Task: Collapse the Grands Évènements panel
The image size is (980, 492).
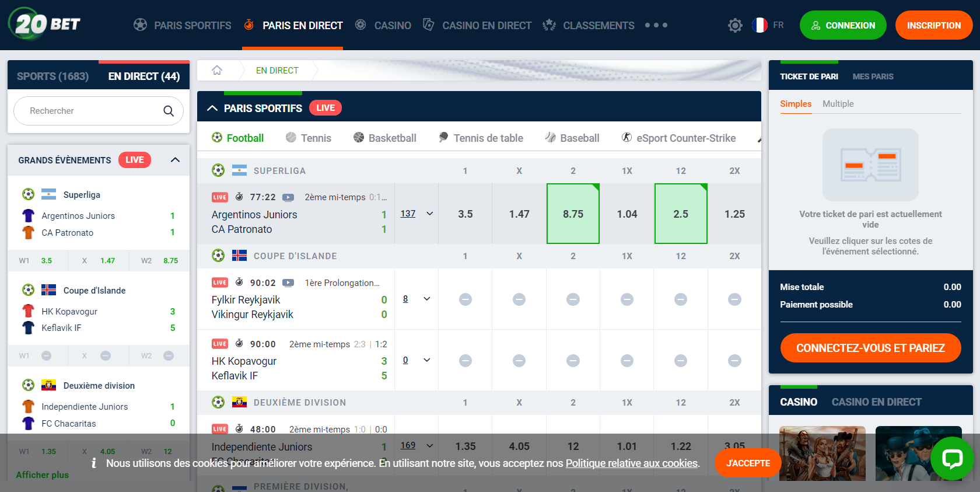Action: [x=175, y=160]
